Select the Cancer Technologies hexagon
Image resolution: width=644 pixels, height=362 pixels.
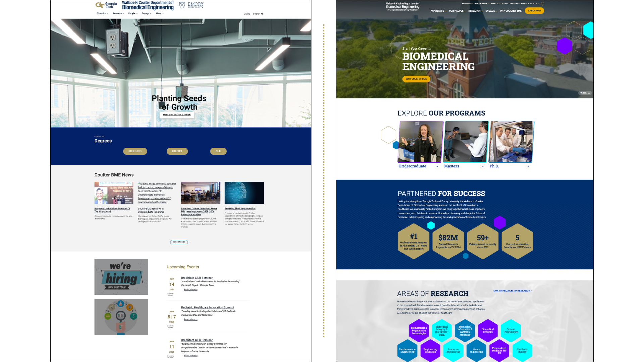pyautogui.click(x=511, y=330)
